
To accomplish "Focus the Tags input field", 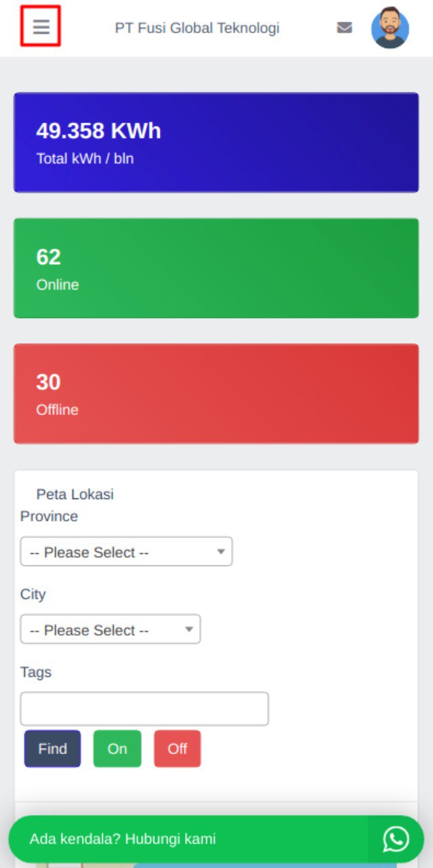I will click(x=144, y=709).
